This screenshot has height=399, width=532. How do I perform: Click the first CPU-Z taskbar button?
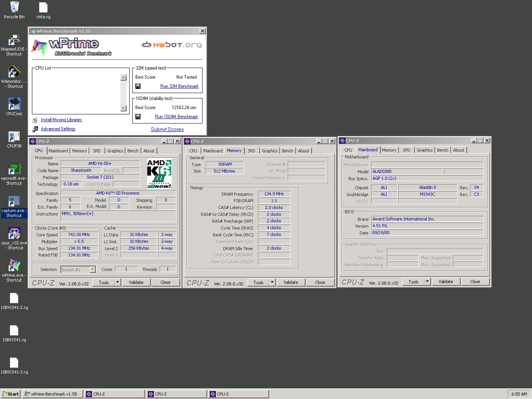[115, 394]
